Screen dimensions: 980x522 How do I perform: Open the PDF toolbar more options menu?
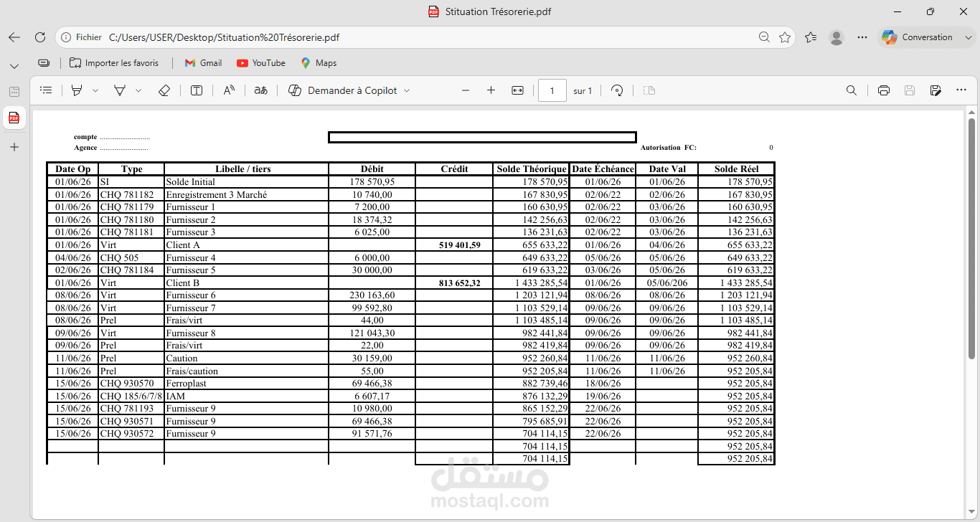click(x=961, y=90)
